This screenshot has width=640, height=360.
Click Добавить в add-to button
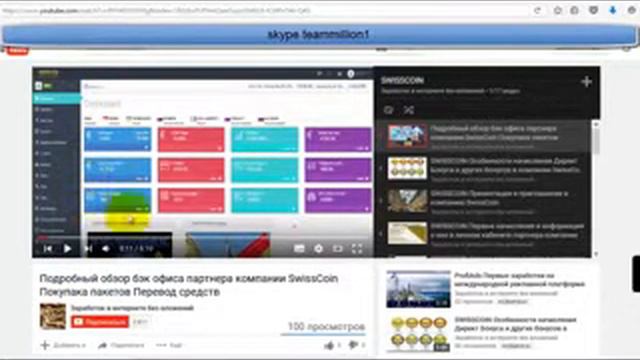coord(63,345)
